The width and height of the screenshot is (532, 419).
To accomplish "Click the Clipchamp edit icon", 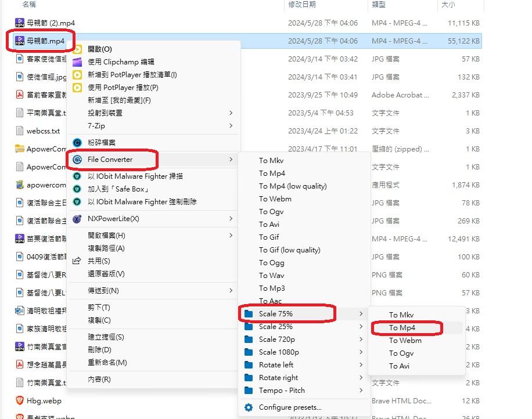I will (x=77, y=62).
